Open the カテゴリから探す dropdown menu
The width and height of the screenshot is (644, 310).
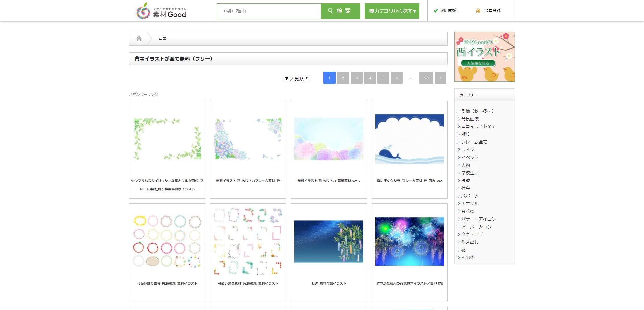click(x=391, y=11)
